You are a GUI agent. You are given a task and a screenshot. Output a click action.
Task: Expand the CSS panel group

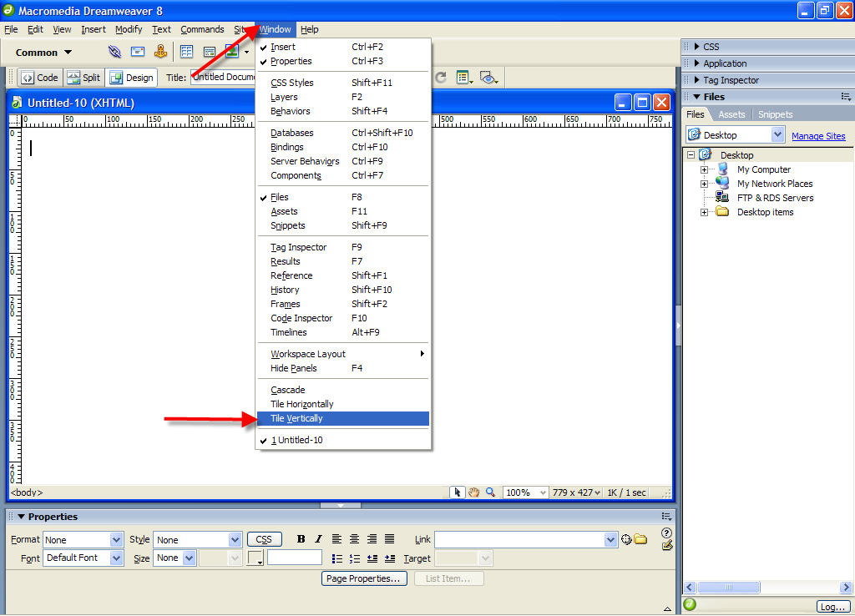point(697,47)
